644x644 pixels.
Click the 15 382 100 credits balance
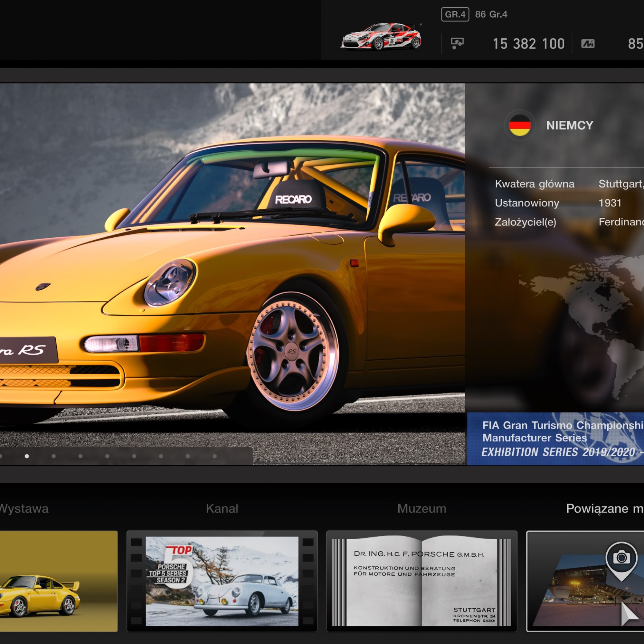pos(528,44)
